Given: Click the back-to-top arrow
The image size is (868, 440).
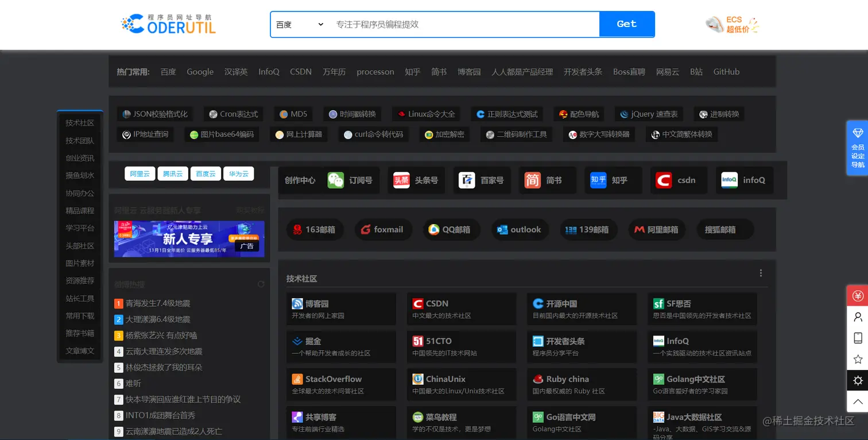Looking at the screenshot, I should (858, 402).
